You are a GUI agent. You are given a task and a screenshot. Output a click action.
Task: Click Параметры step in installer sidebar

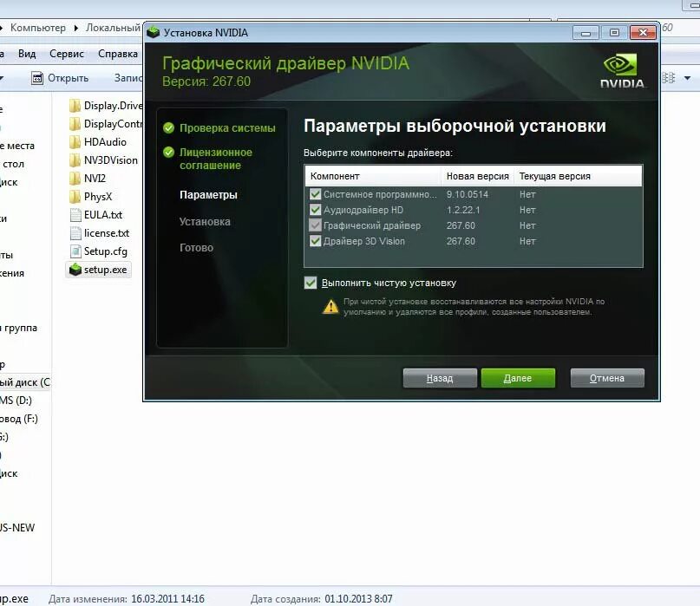pyautogui.click(x=208, y=195)
